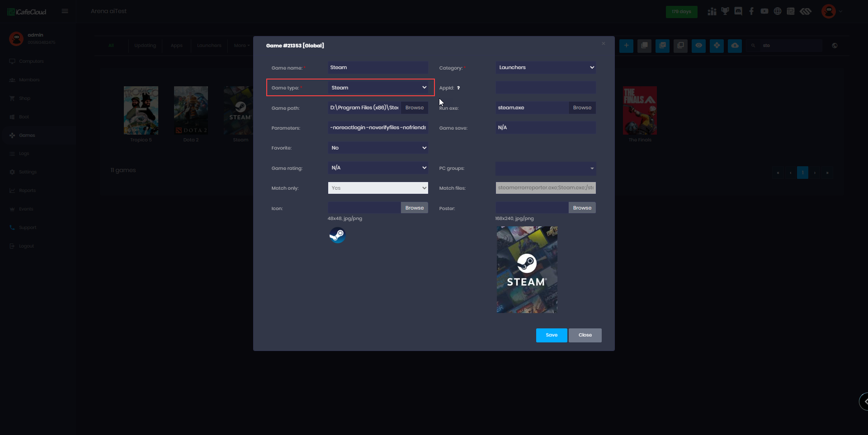Open the YouTube icon in top bar
The height and width of the screenshot is (435, 868).
[764, 11]
